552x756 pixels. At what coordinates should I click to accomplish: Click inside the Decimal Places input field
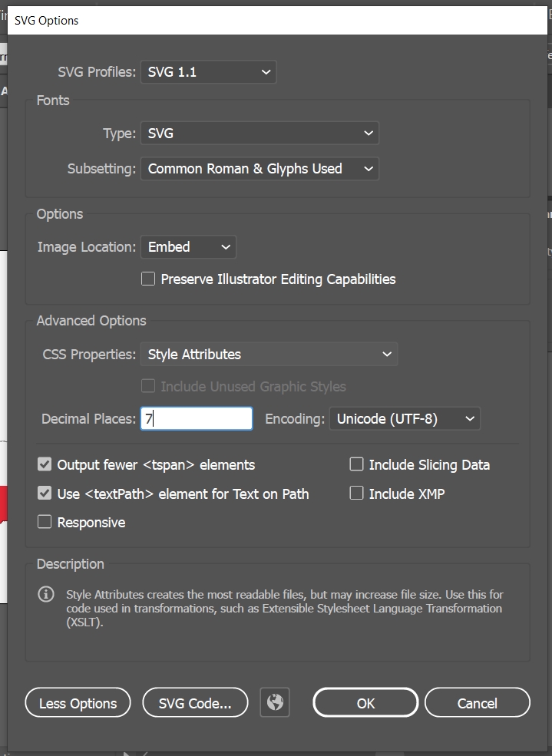click(x=196, y=418)
